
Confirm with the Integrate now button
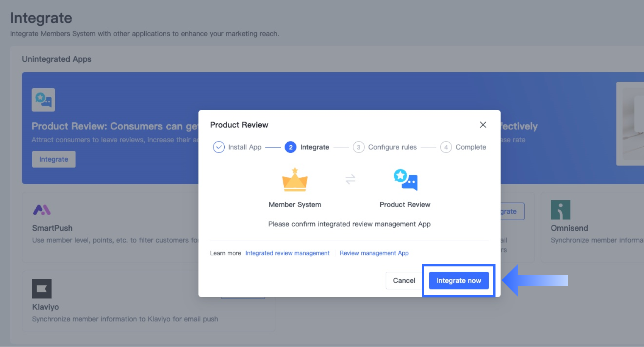(x=458, y=281)
